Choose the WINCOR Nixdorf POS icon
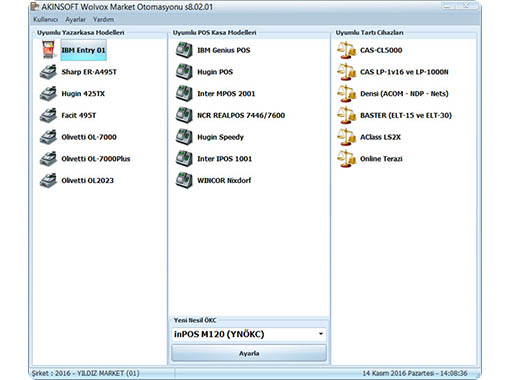 coord(184,180)
